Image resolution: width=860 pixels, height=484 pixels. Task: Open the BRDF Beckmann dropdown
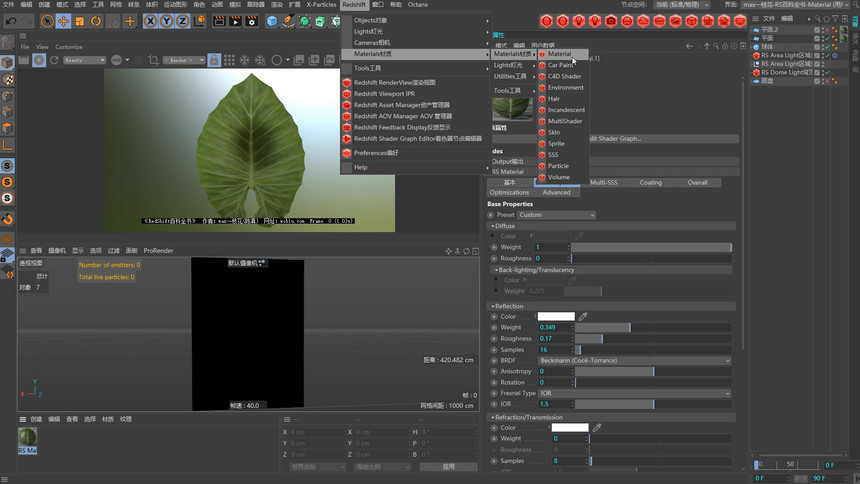pyautogui.click(x=635, y=361)
